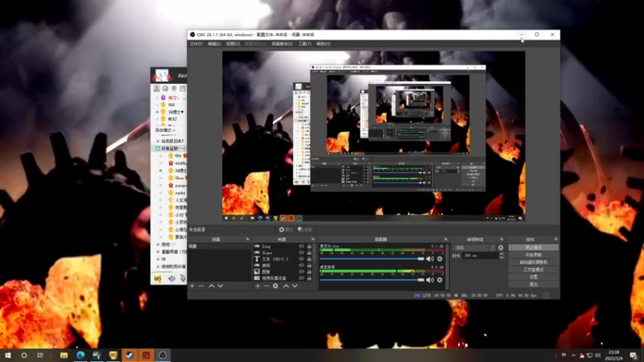Image resolution: width=644 pixels, height=362 pixels.
Task: Mute the 桌面音频 channel speaker icon
Action: tap(430, 280)
